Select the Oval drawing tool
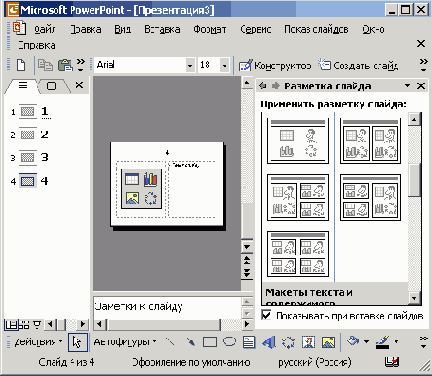This screenshot has height=376, width=432. [x=229, y=342]
